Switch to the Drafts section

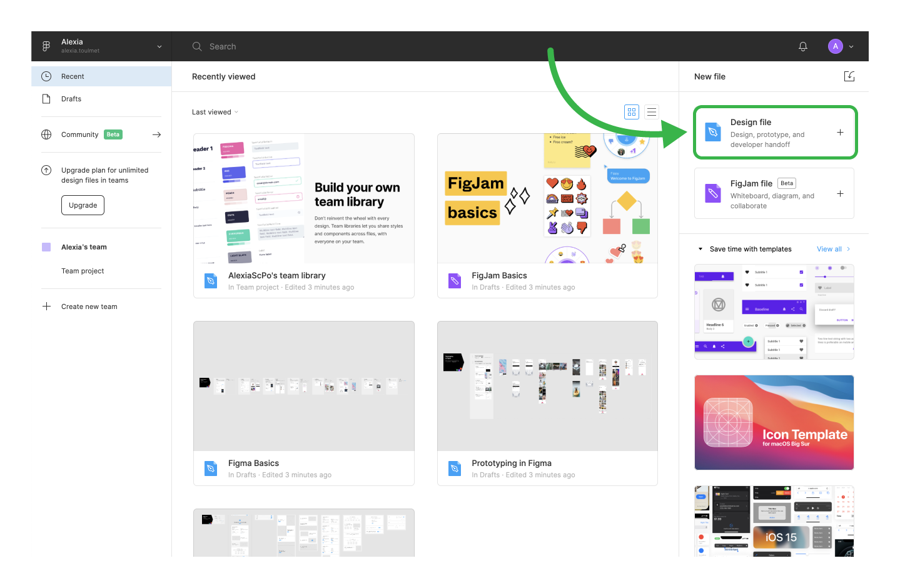71,98
